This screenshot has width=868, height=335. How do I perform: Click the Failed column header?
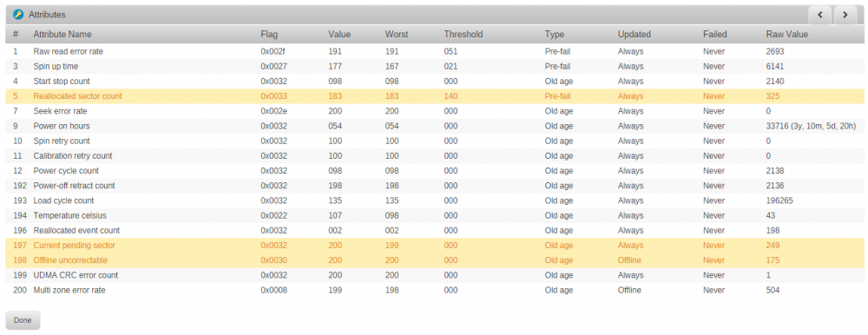[x=714, y=35]
